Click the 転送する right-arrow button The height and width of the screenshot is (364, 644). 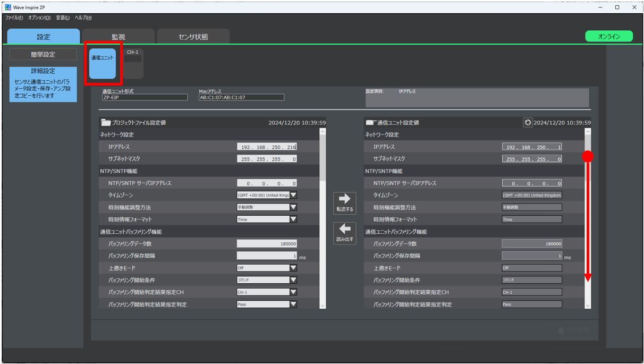[344, 202]
